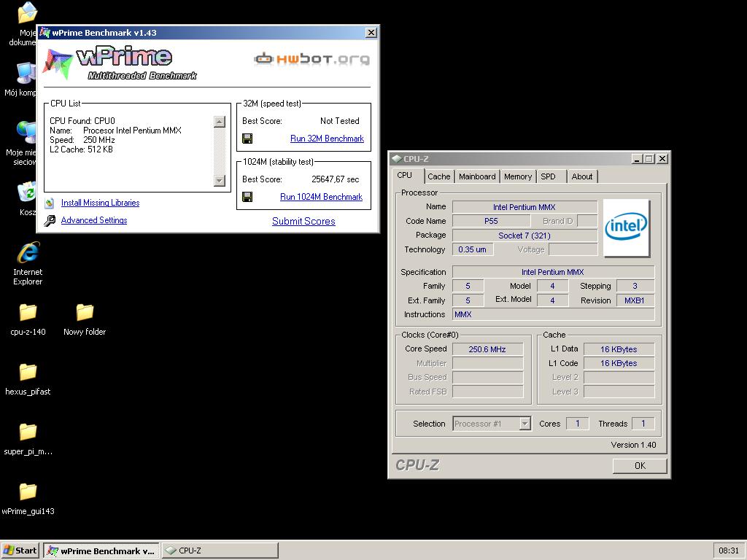
Task: Click the Package value Socket 7 (321)
Action: click(524, 236)
